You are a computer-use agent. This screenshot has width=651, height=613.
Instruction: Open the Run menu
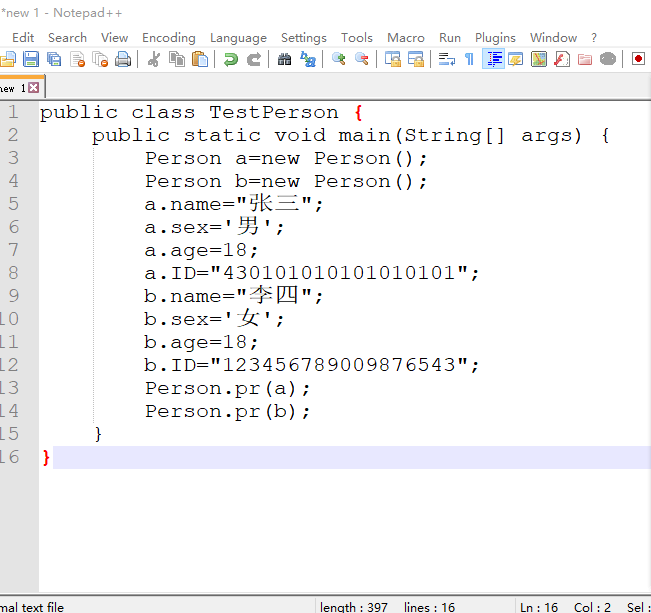click(450, 38)
